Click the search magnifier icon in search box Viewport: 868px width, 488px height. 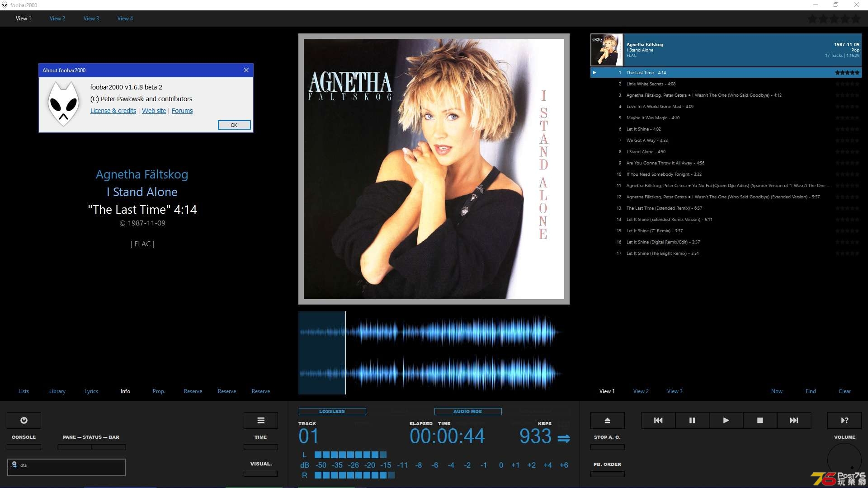pyautogui.click(x=14, y=465)
